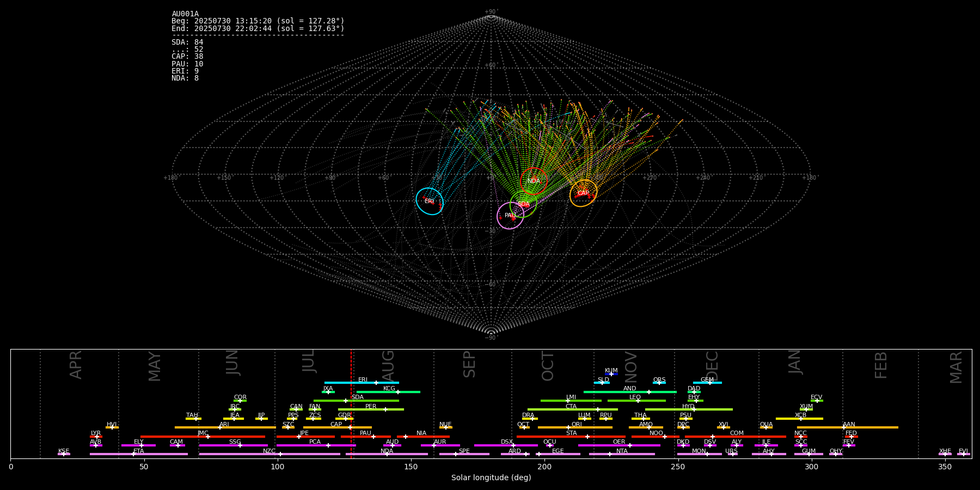Click the cyan ORS shower bar
The height and width of the screenshot is (490, 980).
point(659,383)
